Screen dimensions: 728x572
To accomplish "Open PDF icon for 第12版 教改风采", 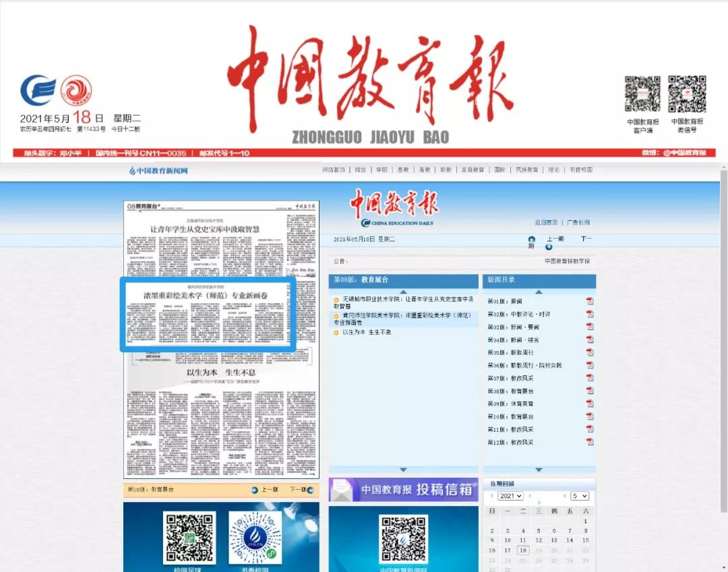I will click(589, 442).
